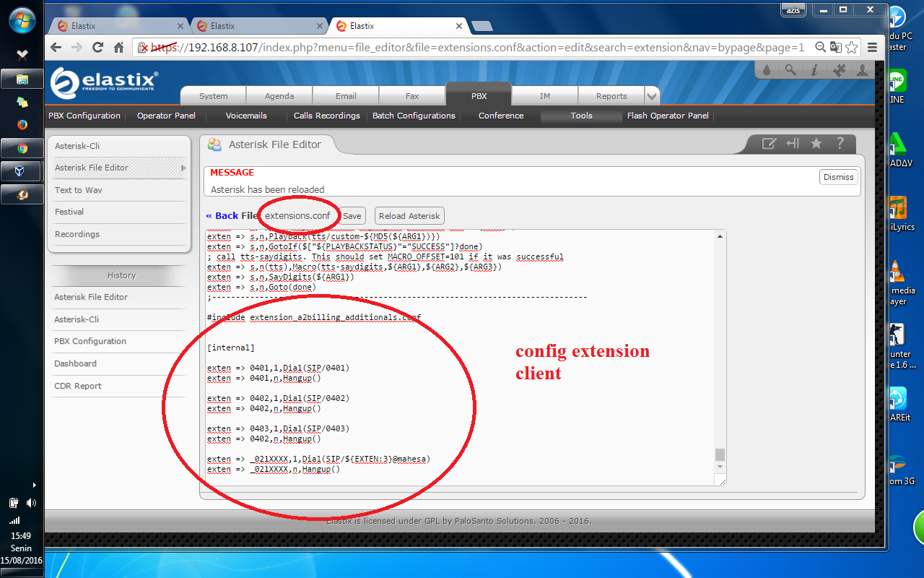Dismiss the Asterisk reloaded message

point(838,177)
